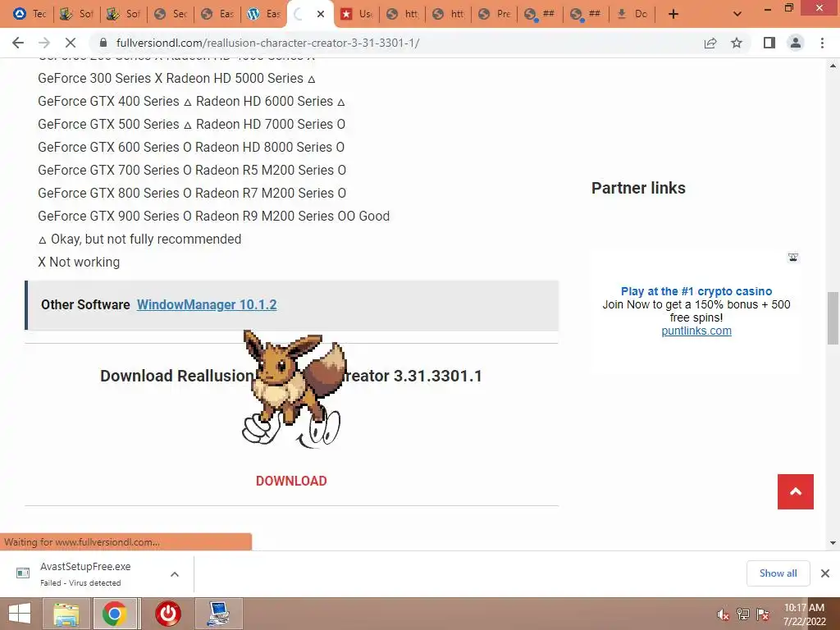Switch to the 'Sec' tab
The height and width of the screenshot is (630, 840).
click(x=171, y=14)
